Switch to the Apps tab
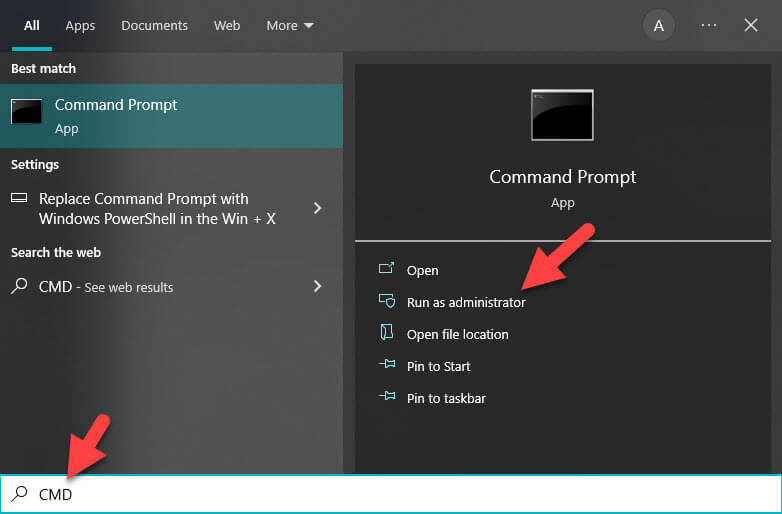 [x=80, y=26]
